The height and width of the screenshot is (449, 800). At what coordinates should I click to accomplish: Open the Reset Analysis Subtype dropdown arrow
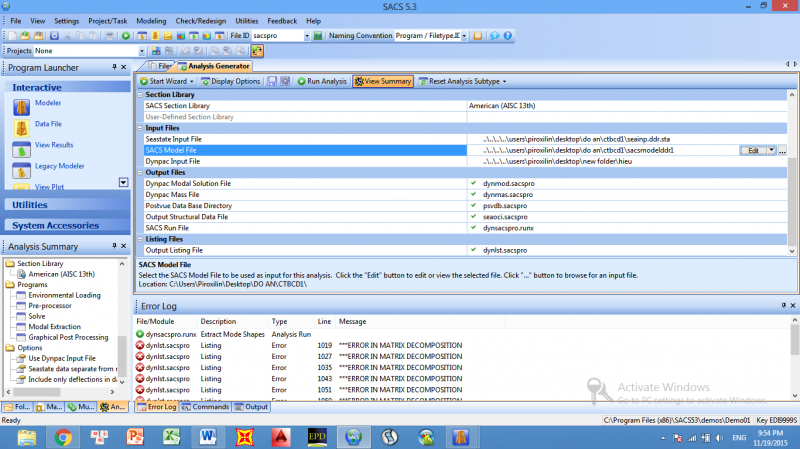(505, 81)
